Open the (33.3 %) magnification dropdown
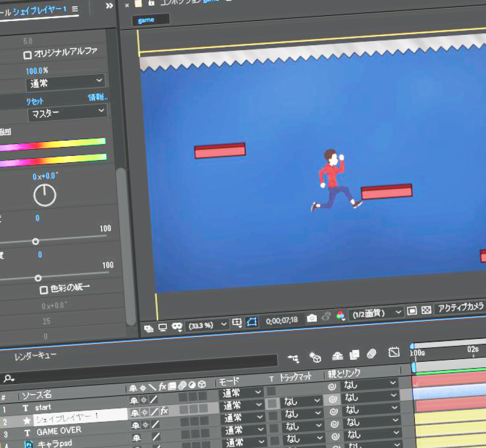 click(x=207, y=325)
